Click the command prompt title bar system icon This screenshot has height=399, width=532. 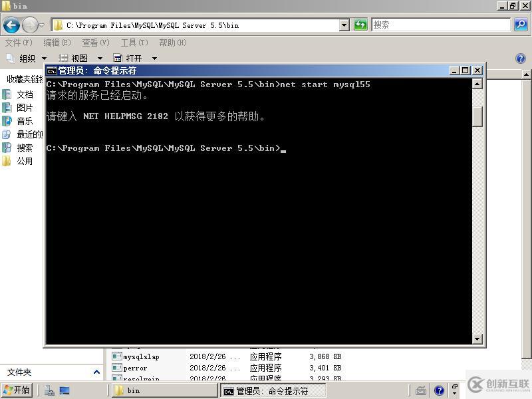click(52, 71)
